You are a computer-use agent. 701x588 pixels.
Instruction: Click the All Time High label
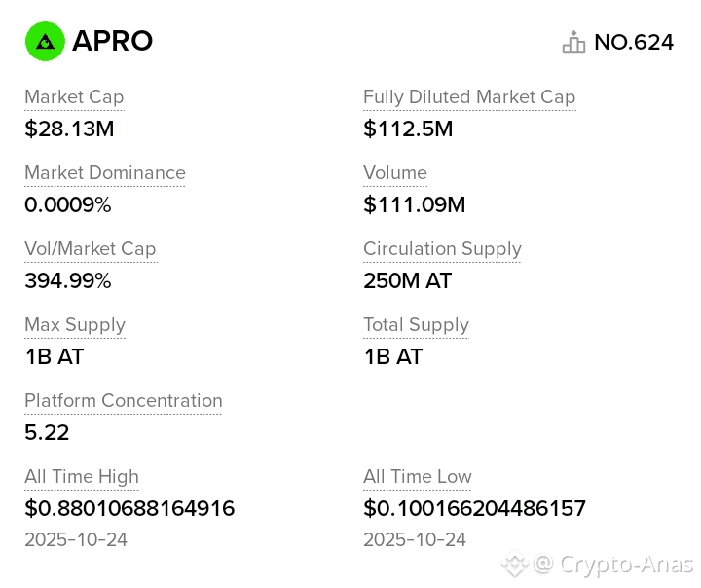(x=82, y=477)
